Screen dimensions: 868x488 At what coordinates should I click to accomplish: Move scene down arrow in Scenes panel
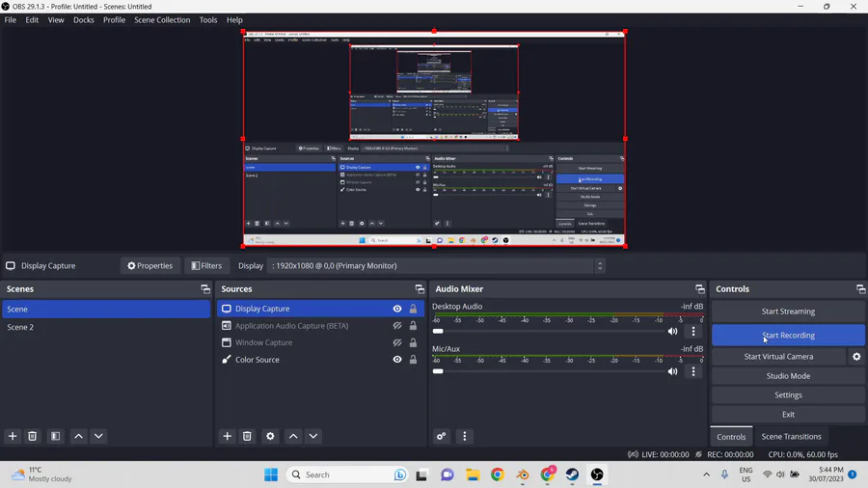(x=98, y=436)
